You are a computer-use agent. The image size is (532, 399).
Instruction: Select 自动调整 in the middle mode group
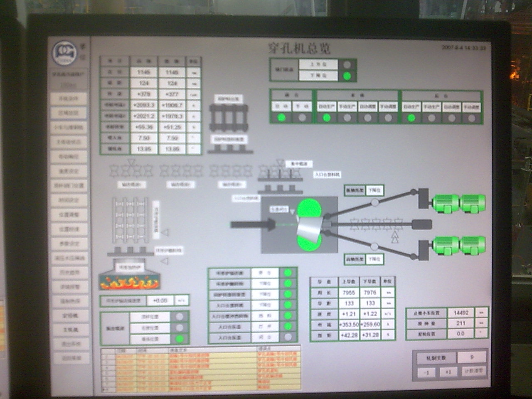coord(368,107)
